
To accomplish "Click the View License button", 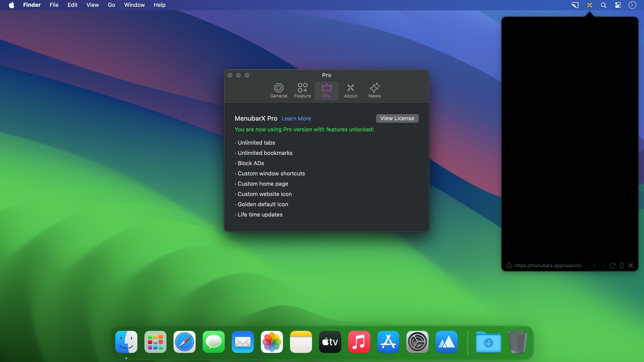I will point(397,118).
